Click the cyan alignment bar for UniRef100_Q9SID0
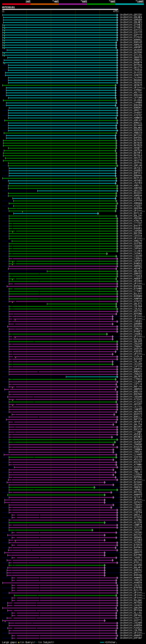The width and height of the screenshot is (146, 644). pos(60,15)
